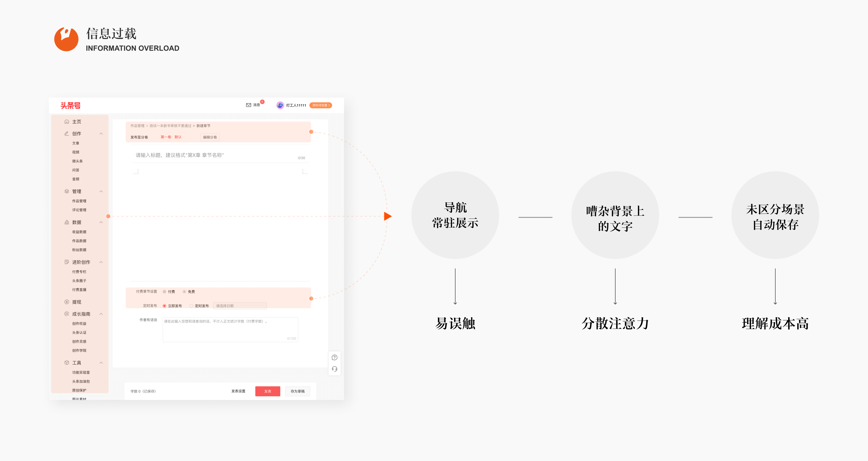Screen dimensions: 868x461
Task: Open the help question mark icon
Action: [335, 358]
